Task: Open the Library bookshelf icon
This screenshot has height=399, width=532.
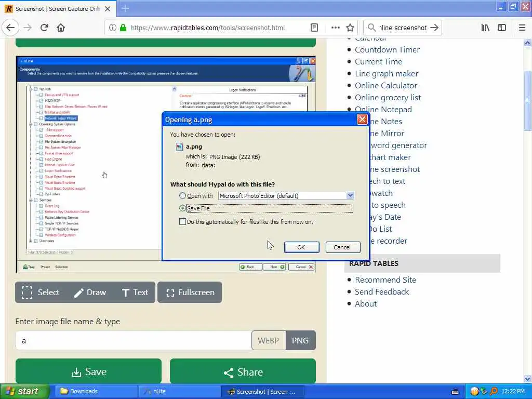Action: pyautogui.click(x=485, y=28)
